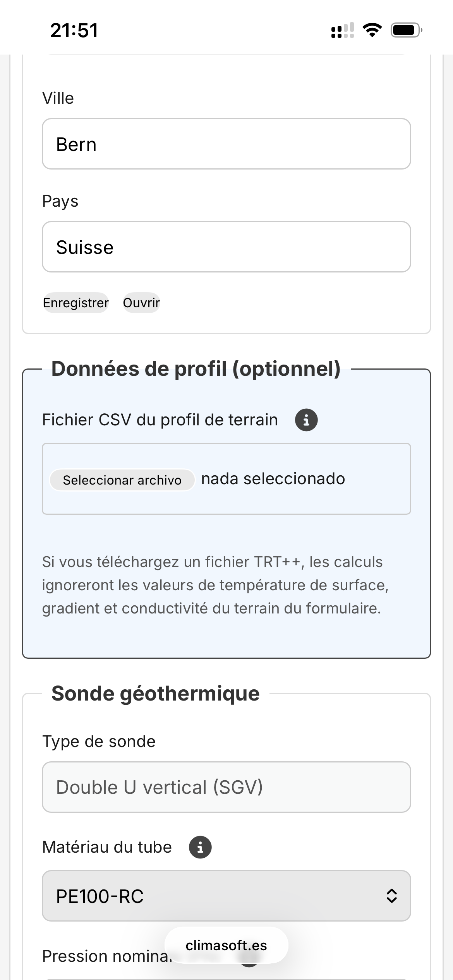
Task: Tap the climasoft.es address pill
Action: pos(226,945)
